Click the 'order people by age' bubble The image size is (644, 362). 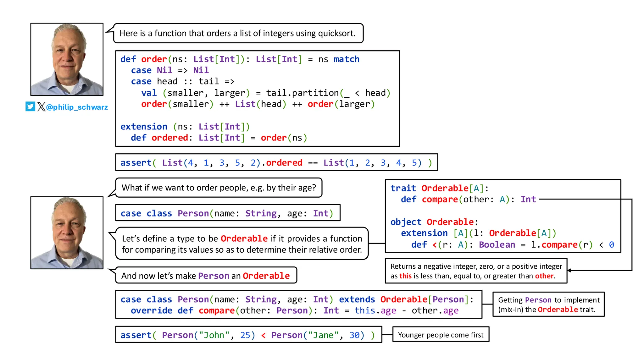(219, 188)
